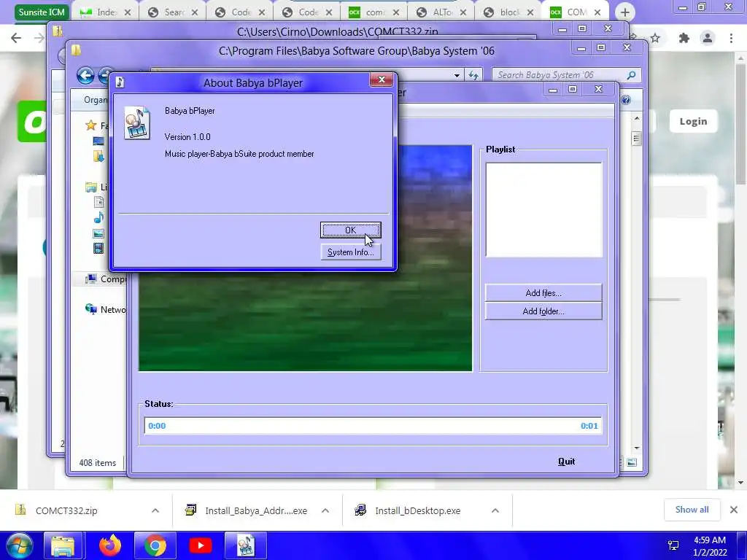Select the Downloads folder icon under Favorites
Screen dimensions: 747x560
point(98,156)
